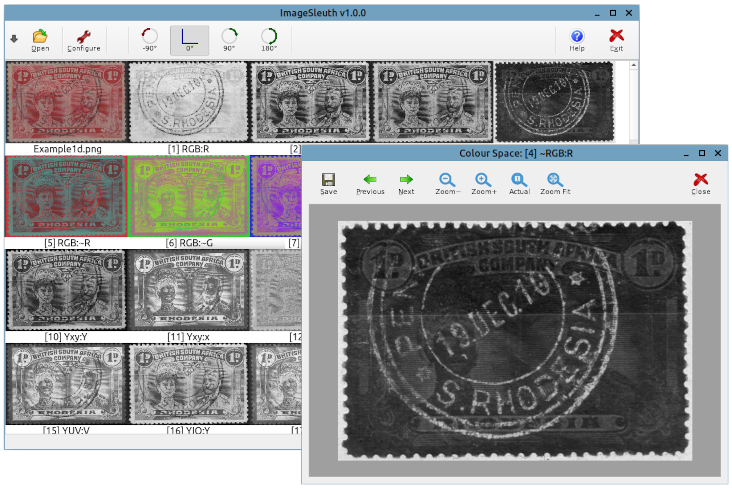The height and width of the screenshot is (488, 732).
Task: Select the 0° rotation button
Action: 189,40
